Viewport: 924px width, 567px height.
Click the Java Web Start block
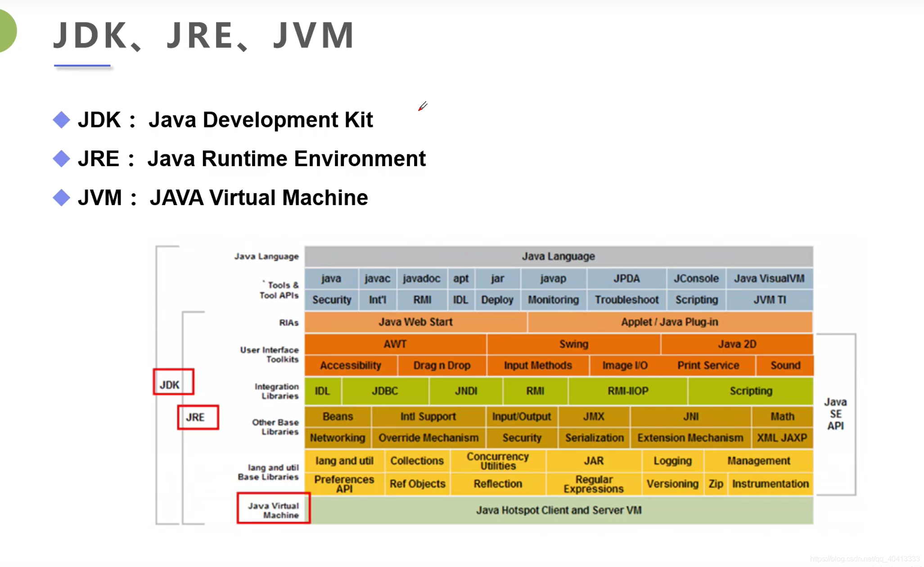click(415, 322)
